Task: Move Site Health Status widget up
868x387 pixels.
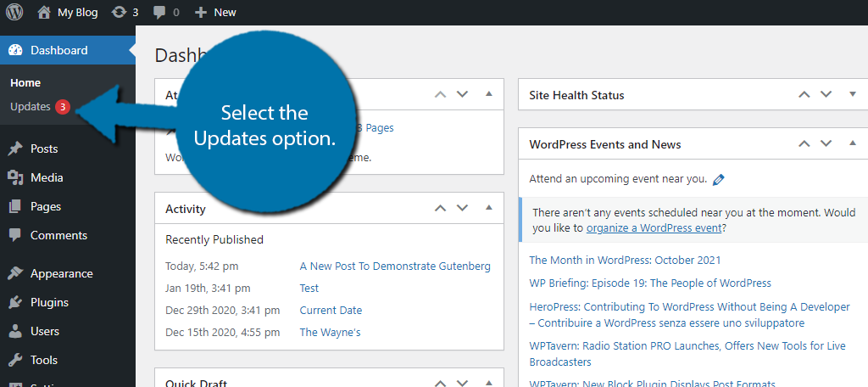Action: coord(804,94)
